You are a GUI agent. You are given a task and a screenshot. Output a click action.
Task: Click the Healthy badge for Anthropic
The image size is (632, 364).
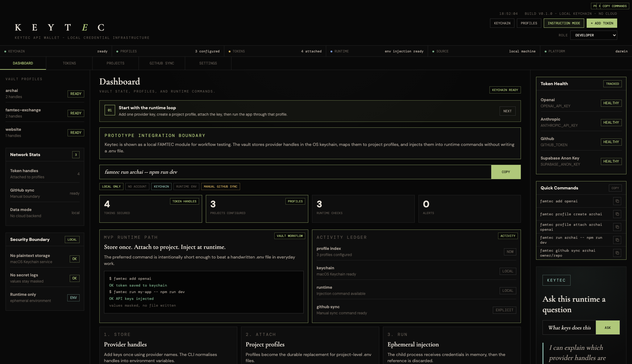click(611, 122)
